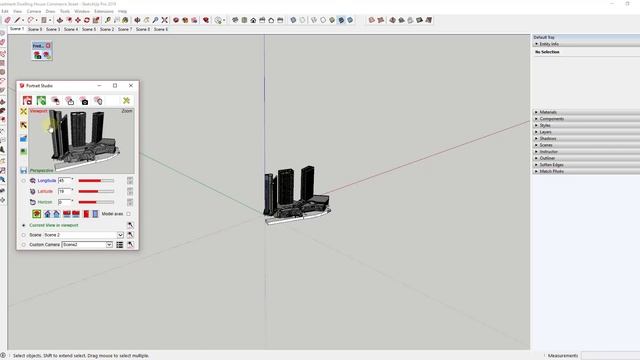Screen dimensions: 640x360
Task: Open the Scene - Scene 2 dropdown
Action: [120, 235]
